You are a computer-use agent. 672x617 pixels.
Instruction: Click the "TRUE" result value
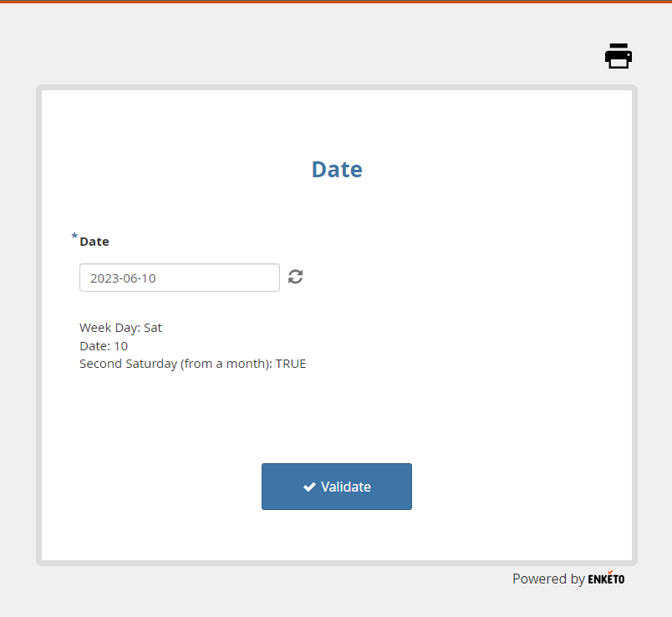pyautogui.click(x=291, y=365)
